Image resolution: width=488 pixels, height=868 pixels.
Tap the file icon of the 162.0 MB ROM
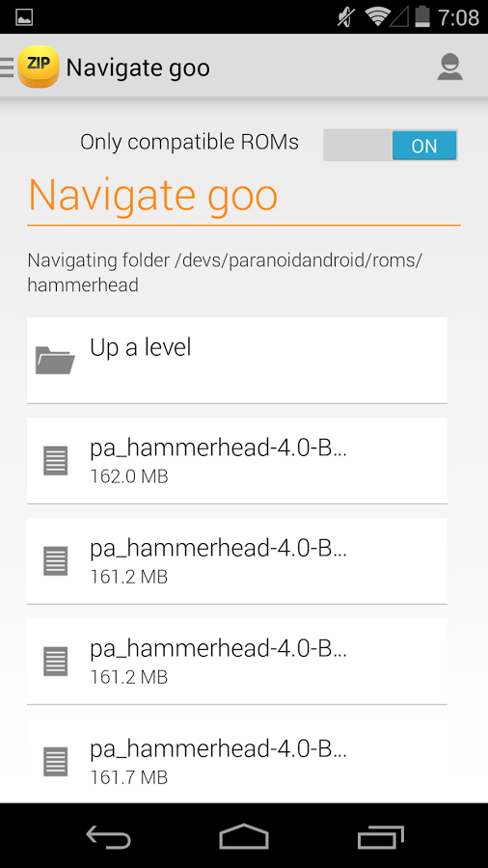click(56, 461)
